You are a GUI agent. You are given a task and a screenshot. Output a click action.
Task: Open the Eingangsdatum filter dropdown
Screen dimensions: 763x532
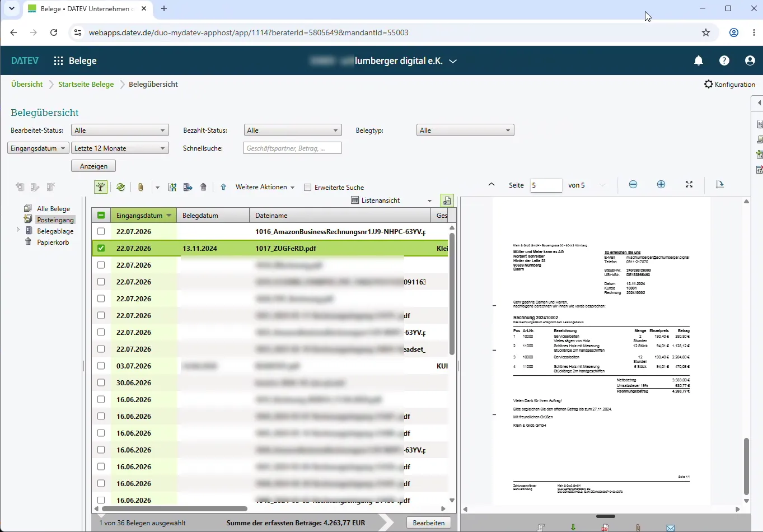click(38, 148)
